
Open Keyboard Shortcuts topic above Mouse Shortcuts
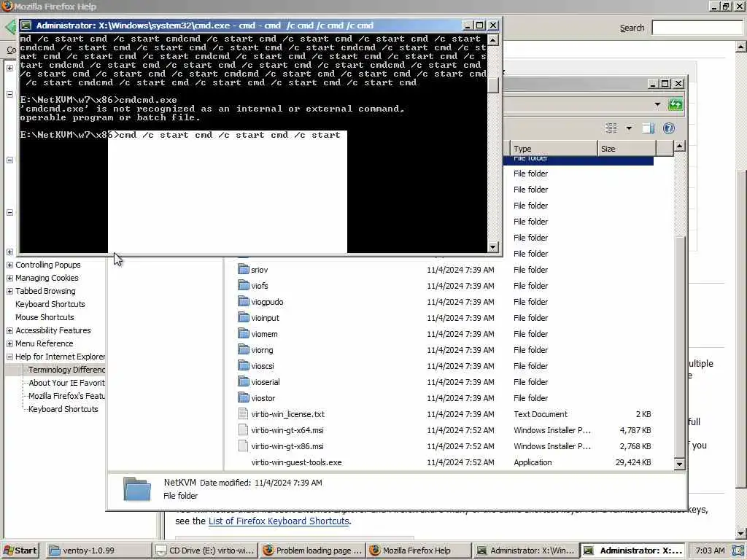tap(50, 304)
